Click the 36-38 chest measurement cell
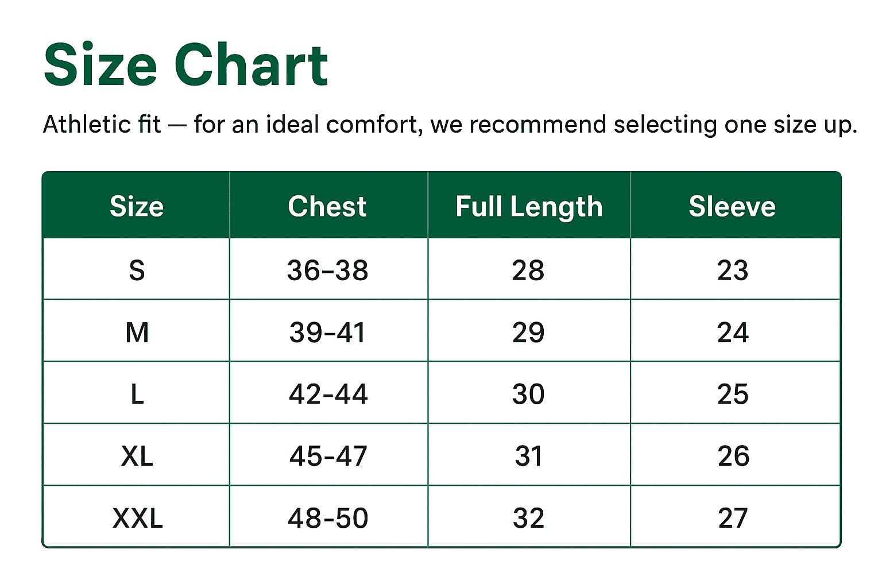Image resolution: width=882 pixels, height=588 pixels. click(x=327, y=270)
